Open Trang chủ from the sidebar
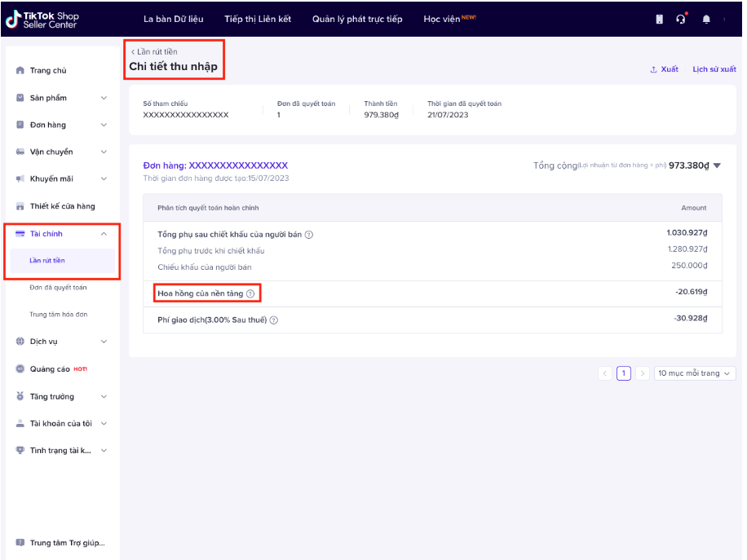Screen dimensions: 747x560 pyautogui.click(x=48, y=71)
